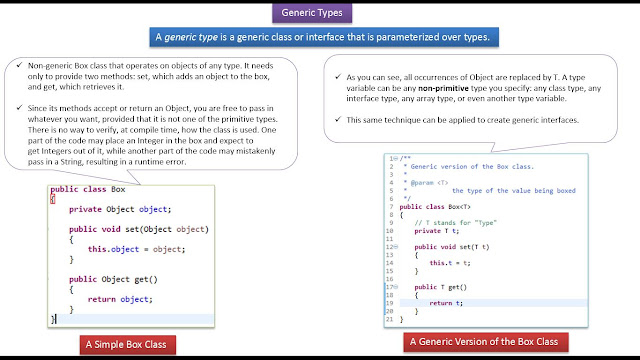640x360 pixels.
Task: Click the '// T stands for "Type"' comment
Action: coord(456,222)
